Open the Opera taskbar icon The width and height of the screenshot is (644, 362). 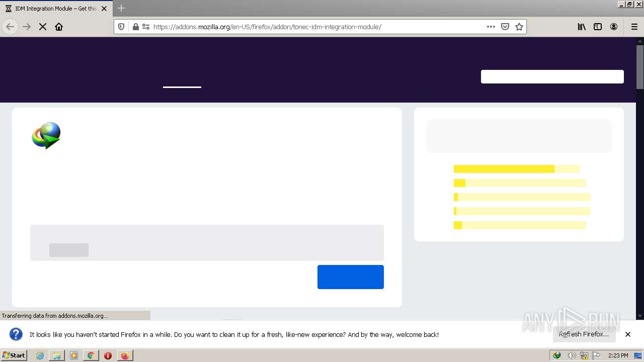coord(108,355)
